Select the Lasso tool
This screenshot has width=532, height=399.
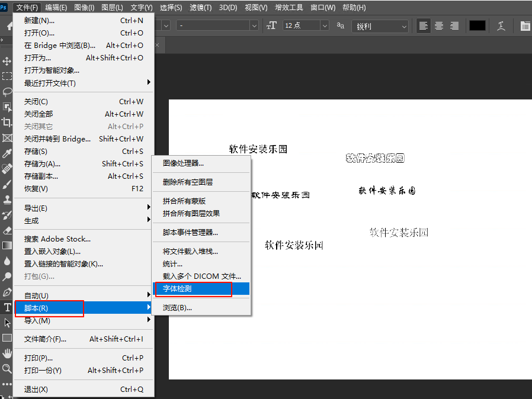point(7,92)
